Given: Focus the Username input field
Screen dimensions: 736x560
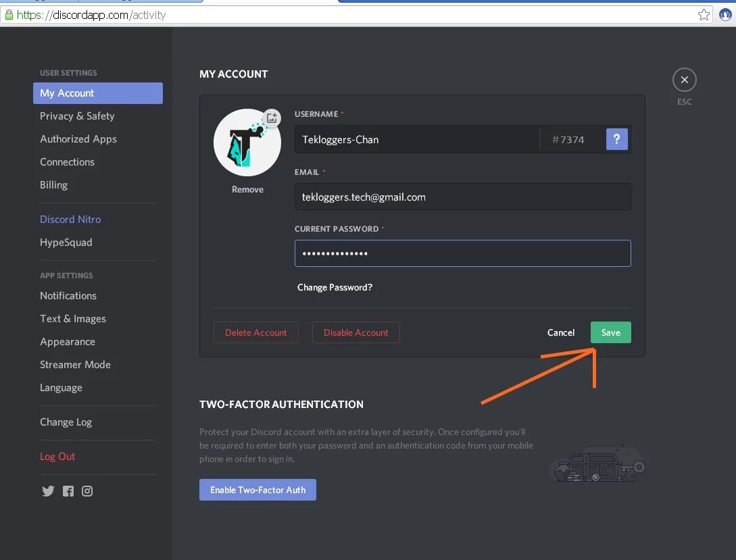Looking at the screenshot, I should (417, 139).
